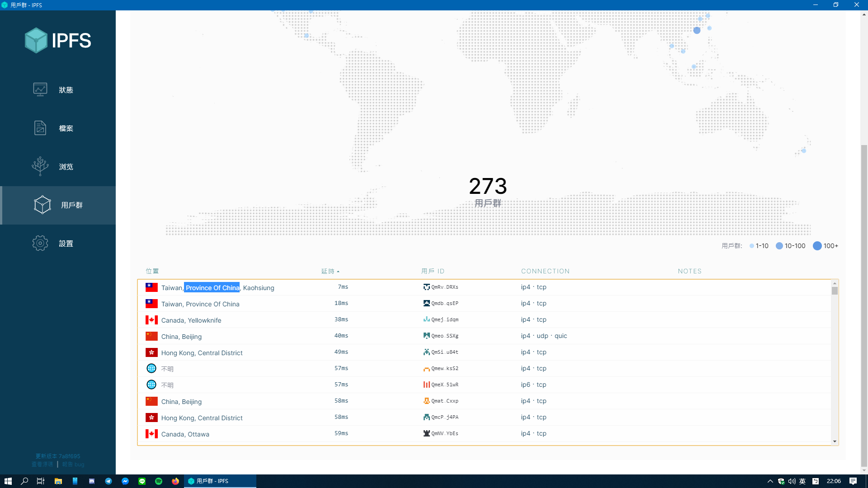The height and width of the screenshot is (488, 868).
Task: Click the IPFS cube logo
Action: coord(36,40)
